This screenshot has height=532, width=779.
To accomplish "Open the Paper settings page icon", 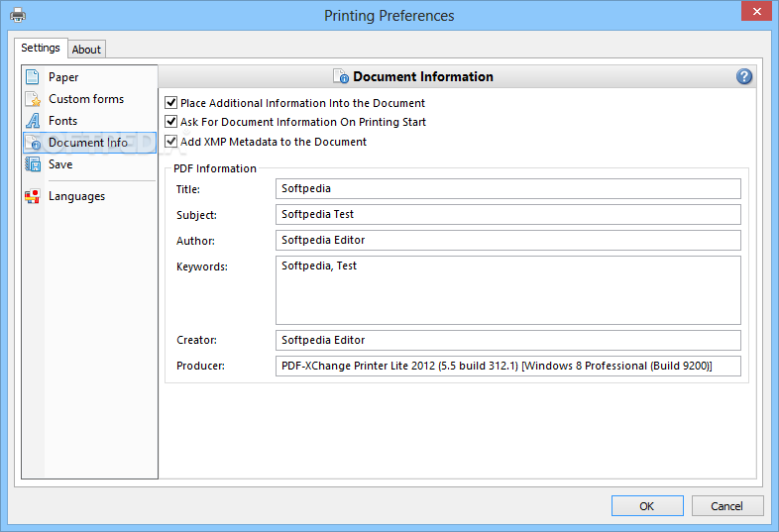I will pos(33,77).
